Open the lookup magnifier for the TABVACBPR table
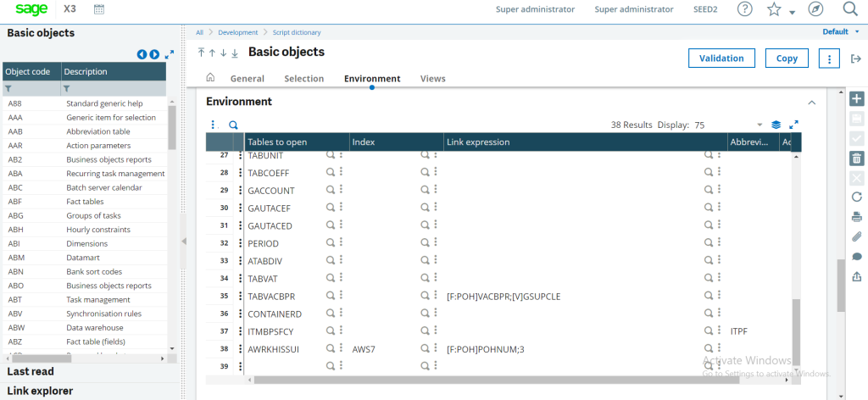868x400 pixels. (x=330, y=296)
